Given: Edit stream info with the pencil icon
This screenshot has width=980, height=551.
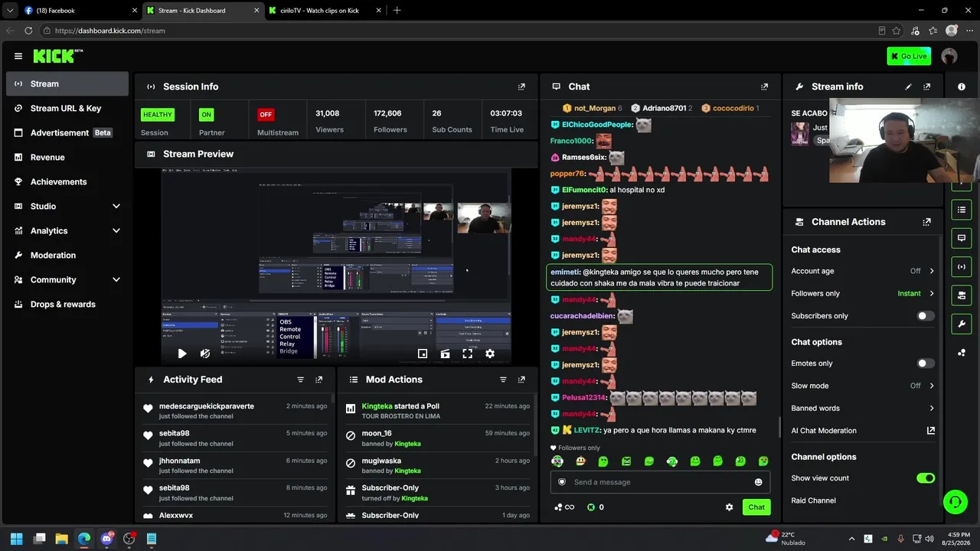Looking at the screenshot, I should (909, 86).
